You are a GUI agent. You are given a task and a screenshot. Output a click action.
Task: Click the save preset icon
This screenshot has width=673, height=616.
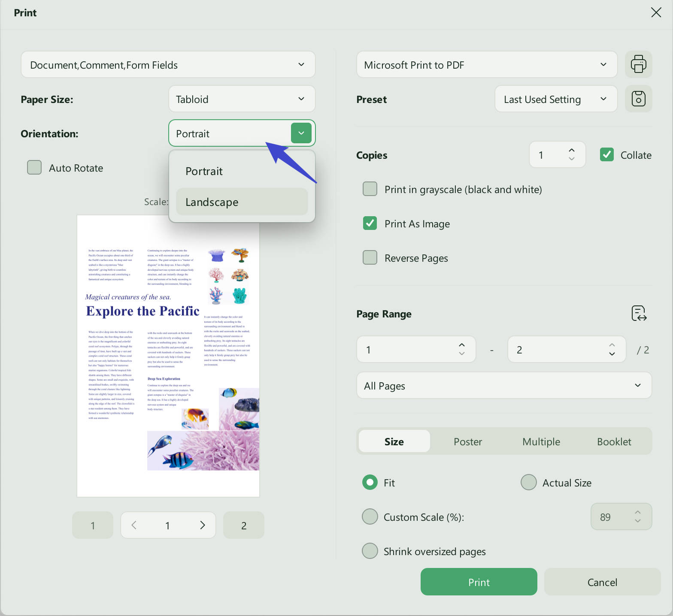click(x=638, y=99)
